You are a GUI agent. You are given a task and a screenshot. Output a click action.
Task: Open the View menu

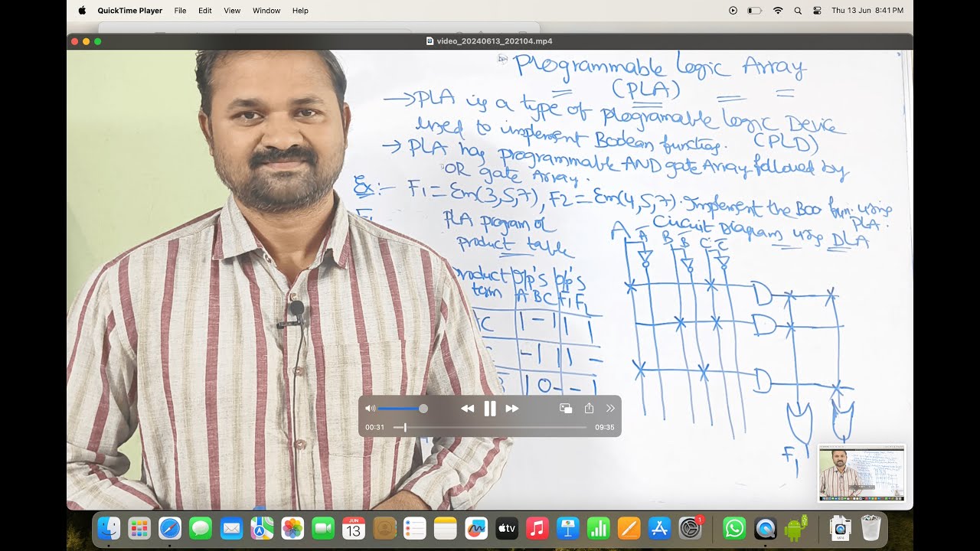pos(232,11)
